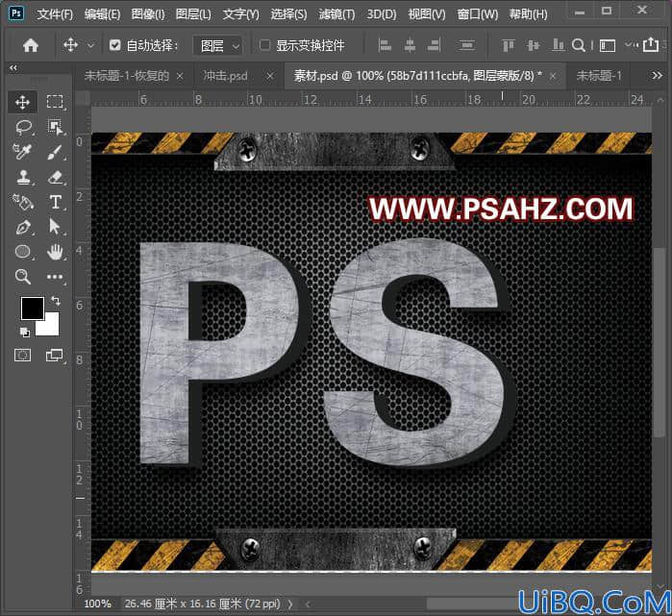
Task: Reset default foreground and background colors
Action: [25, 332]
